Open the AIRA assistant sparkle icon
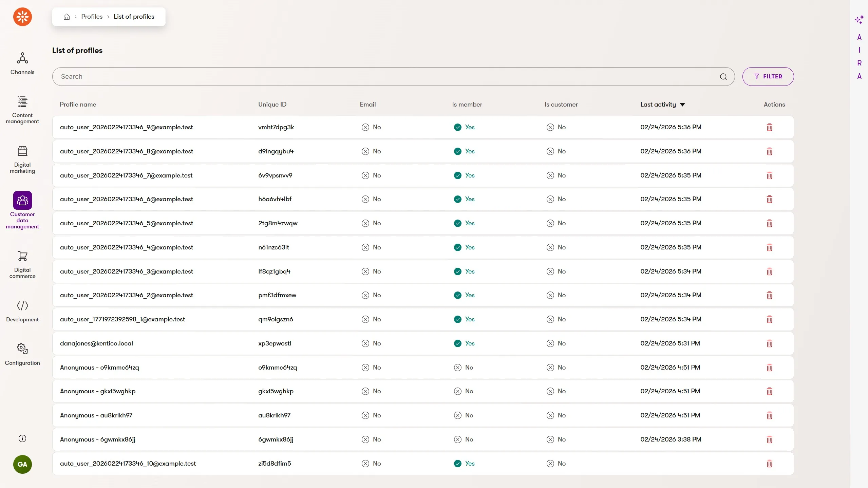Screen dimensions: 868x488 [x=859, y=20]
